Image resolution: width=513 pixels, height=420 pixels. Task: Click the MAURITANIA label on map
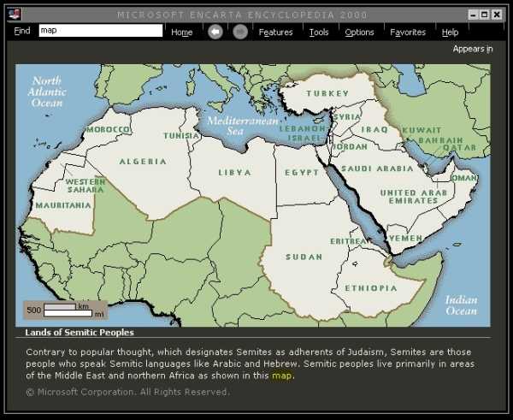[x=63, y=205]
